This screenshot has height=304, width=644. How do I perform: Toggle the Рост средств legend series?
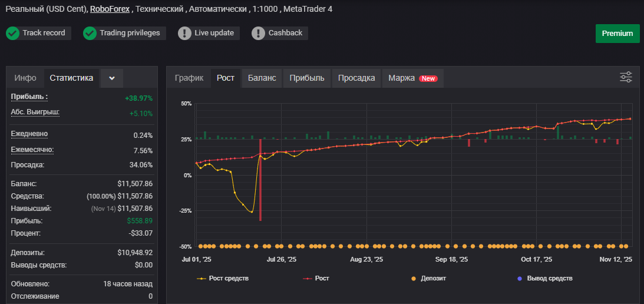pyautogui.click(x=223, y=279)
